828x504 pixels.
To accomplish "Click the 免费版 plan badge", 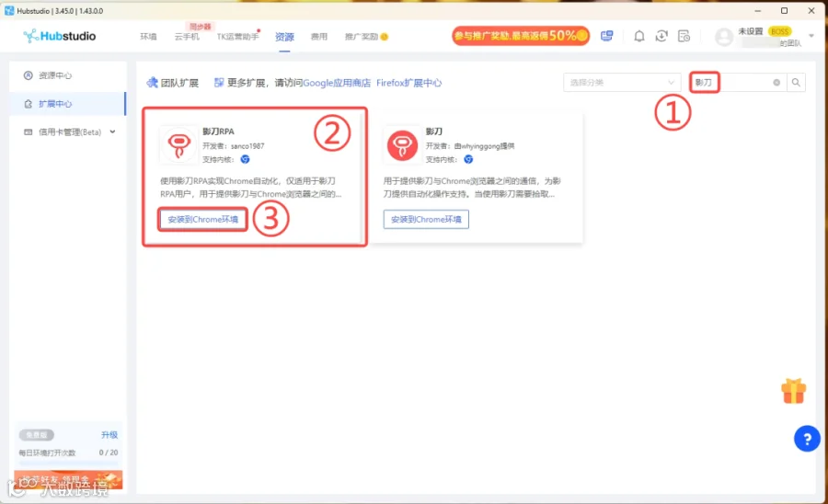I will tap(37, 435).
